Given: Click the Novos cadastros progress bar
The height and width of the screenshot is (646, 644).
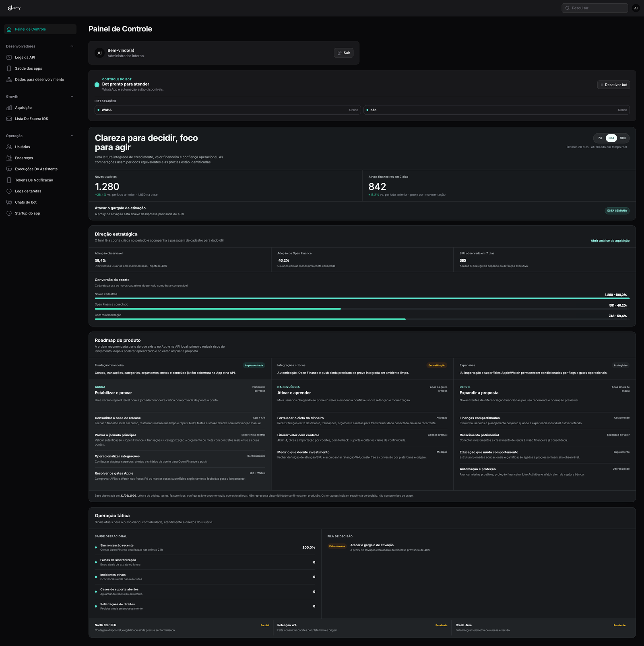Looking at the screenshot, I should click(362, 298).
